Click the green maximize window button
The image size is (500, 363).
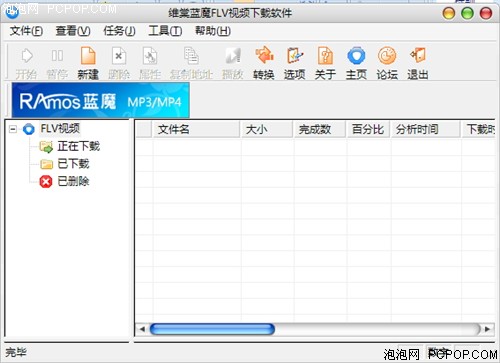pyautogui.click(x=467, y=13)
